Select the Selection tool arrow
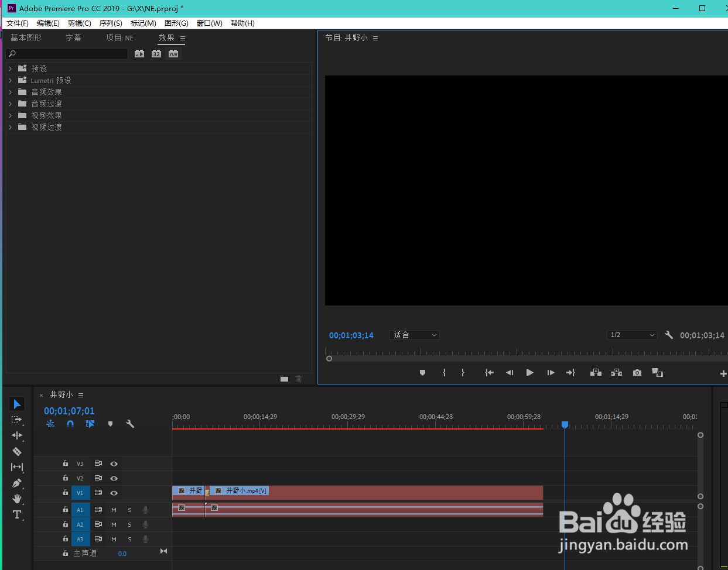The height and width of the screenshot is (570, 728). click(x=17, y=404)
